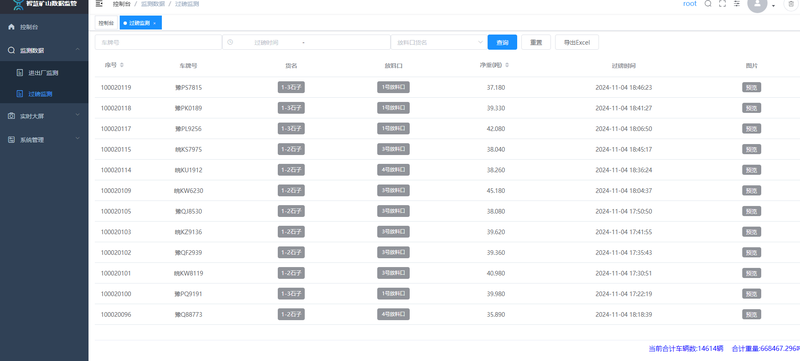Click the timestamp 2024-11-04 17:50:50
This screenshot has width=800, height=361.
tap(623, 212)
